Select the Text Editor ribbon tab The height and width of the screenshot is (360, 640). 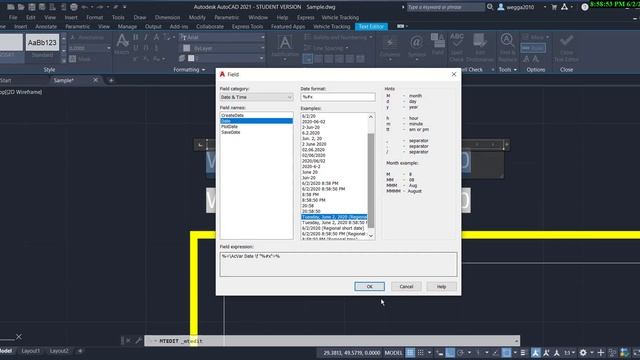[x=371, y=27]
